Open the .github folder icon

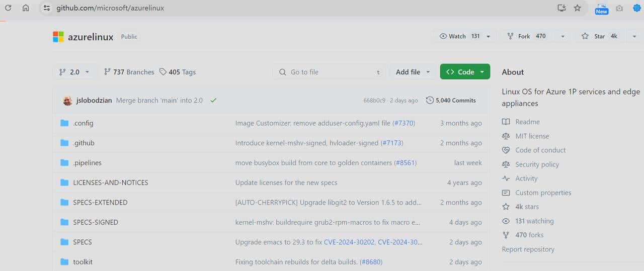click(64, 143)
